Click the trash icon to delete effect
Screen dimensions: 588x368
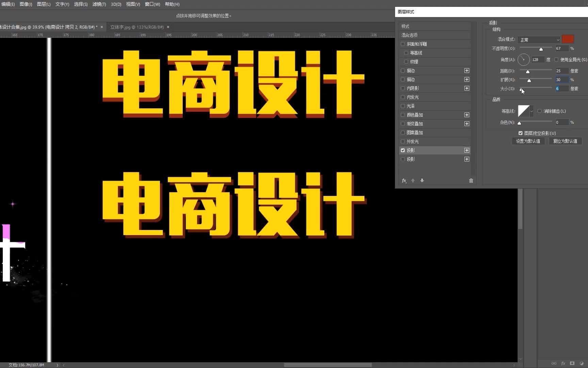click(471, 181)
